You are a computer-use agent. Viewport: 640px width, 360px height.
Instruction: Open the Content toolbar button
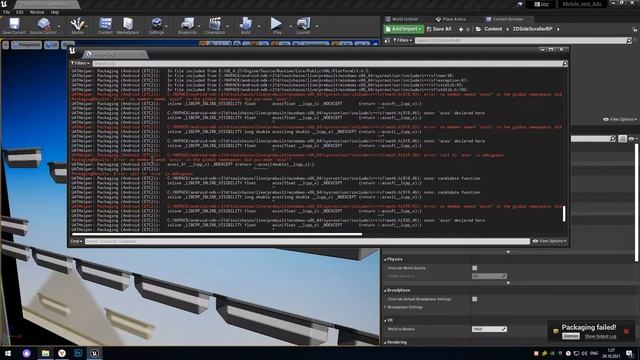(x=105, y=26)
